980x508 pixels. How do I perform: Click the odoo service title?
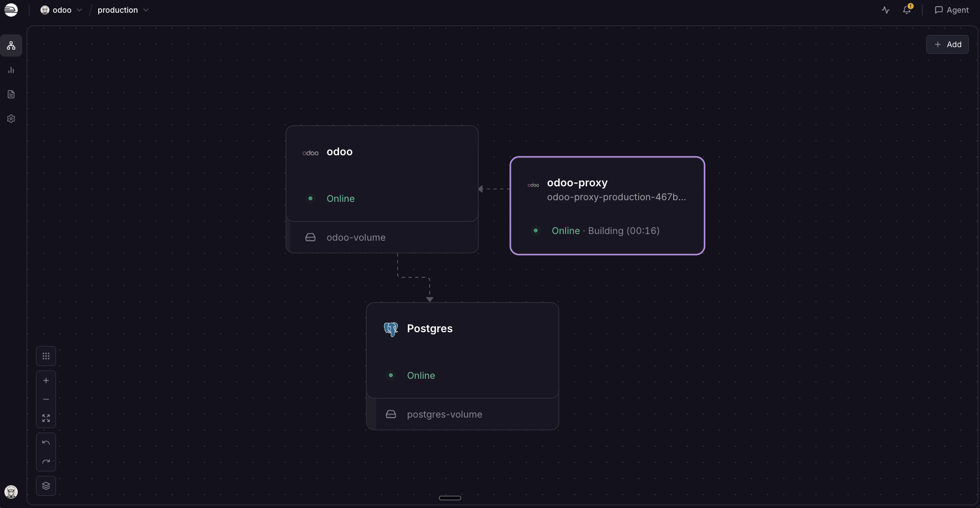pyautogui.click(x=340, y=152)
